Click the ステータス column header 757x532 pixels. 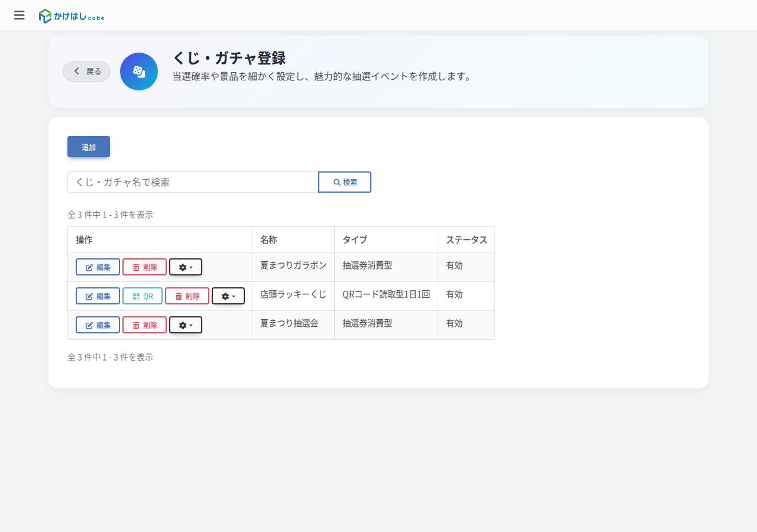click(x=466, y=239)
